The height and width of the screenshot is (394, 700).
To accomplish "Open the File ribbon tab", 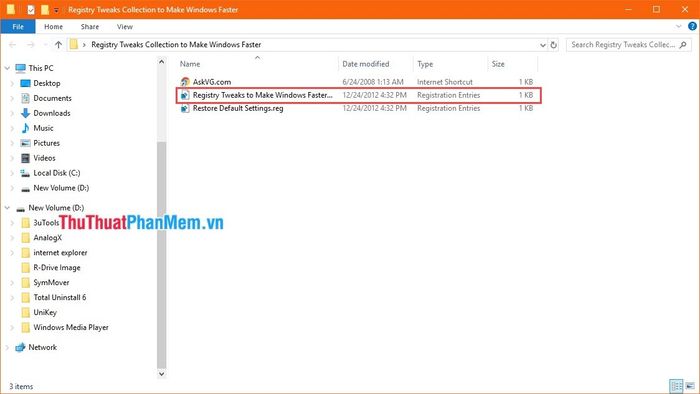I will click(x=18, y=27).
